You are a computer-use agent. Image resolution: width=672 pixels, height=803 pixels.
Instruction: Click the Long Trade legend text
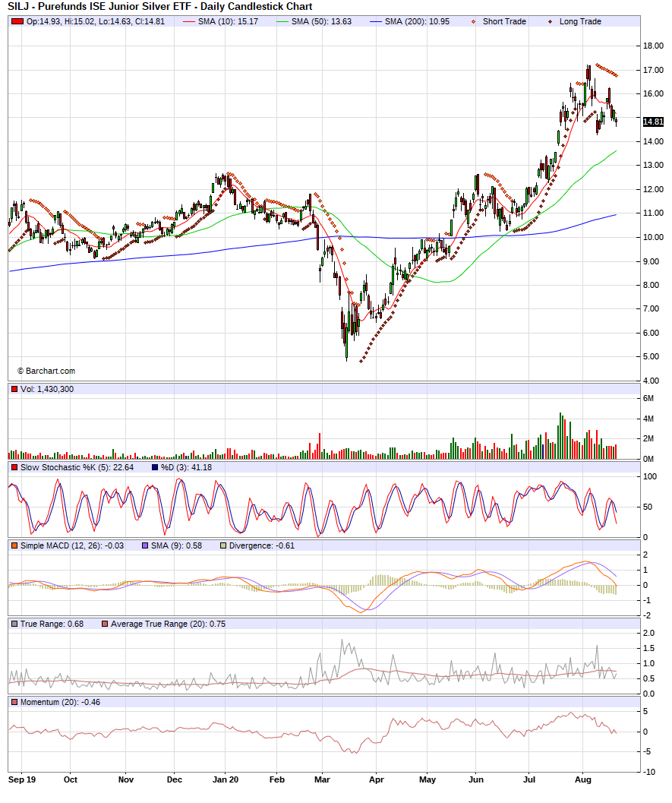click(x=580, y=21)
